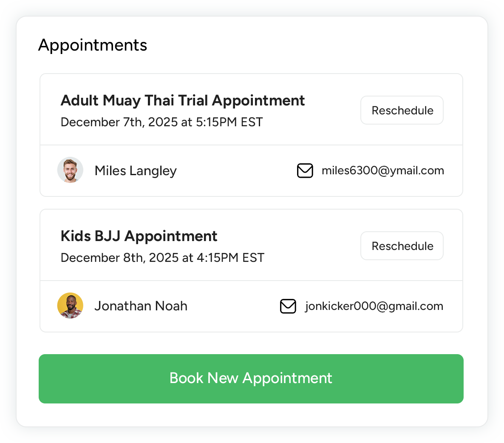Click the 4:15PM EST time text
This screenshot has width=504, height=443.
[230, 258]
